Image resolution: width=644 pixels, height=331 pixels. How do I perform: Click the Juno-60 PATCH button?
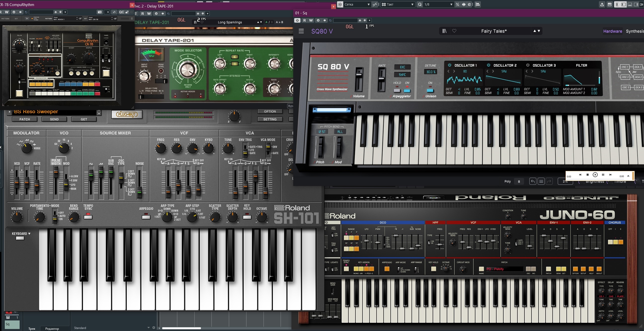coord(548,269)
